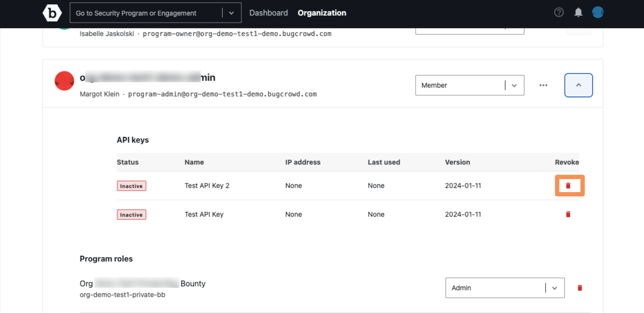The width and height of the screenshot is (644, 313).
Task: Click the three-dot options menu icon
Action: [x=543, y=85]
